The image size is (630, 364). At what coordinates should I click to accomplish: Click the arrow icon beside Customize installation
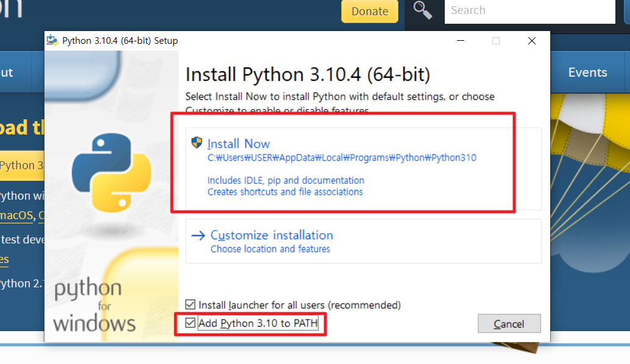point(198,236)
